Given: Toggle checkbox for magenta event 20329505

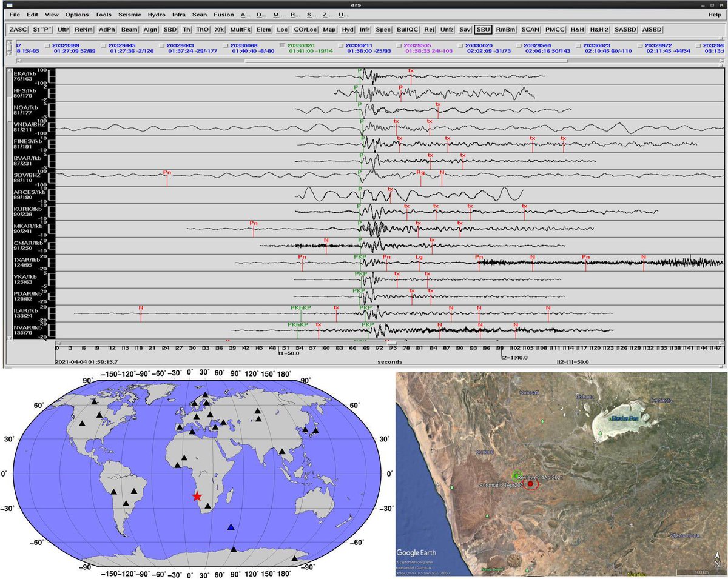Looking at the screenshot, I should click(x=399, y=45).
